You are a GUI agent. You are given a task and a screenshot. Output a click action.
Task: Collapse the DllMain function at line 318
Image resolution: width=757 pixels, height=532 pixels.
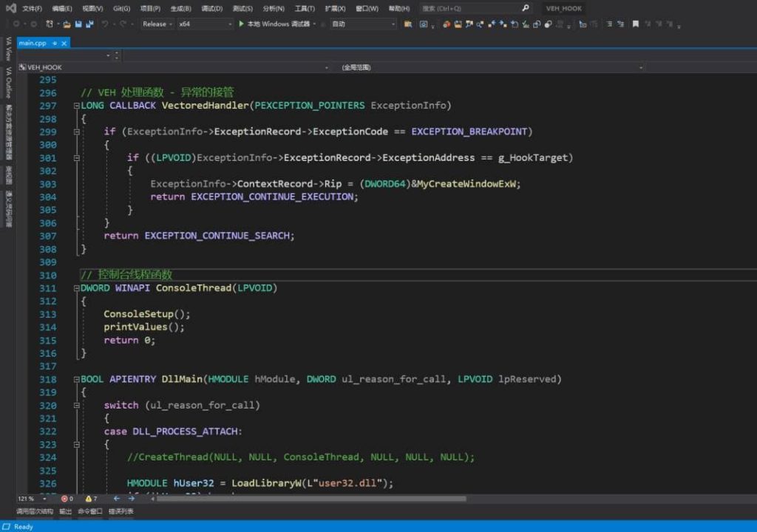(76, 379)
